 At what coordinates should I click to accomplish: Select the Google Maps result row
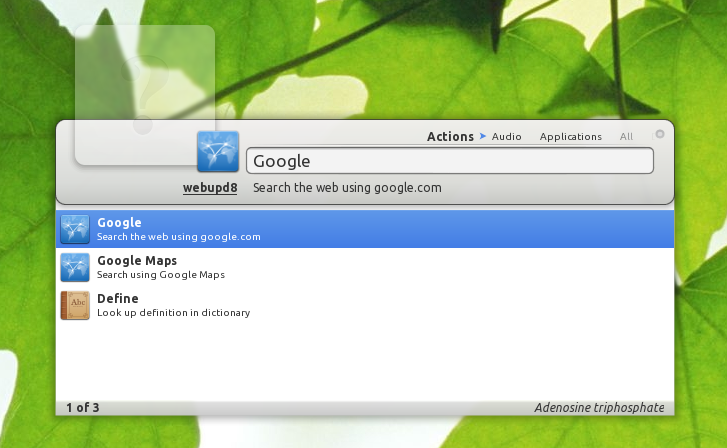(x=365, y=267)
